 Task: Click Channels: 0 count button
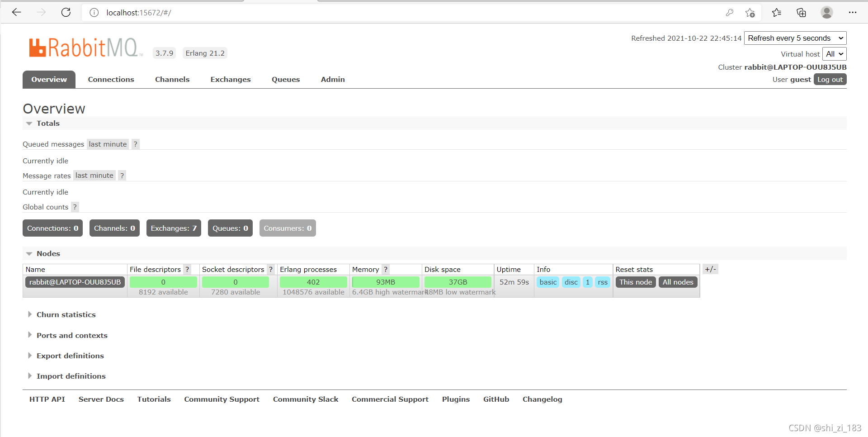(114, 228)
